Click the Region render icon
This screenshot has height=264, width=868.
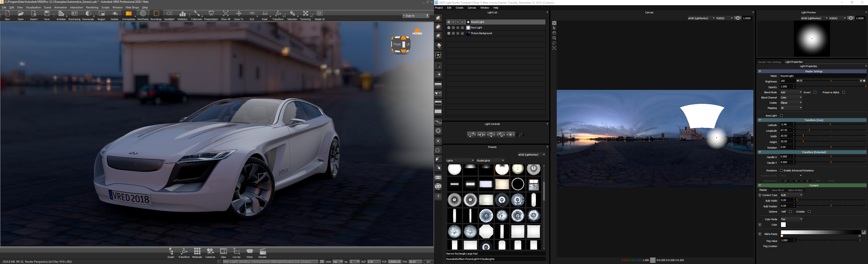[x=101, y=15]
